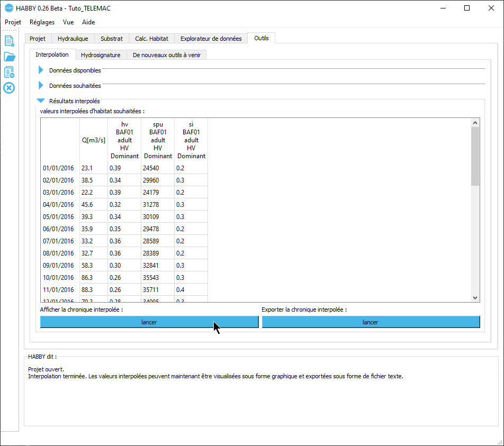Viewport: 504px width, 446px height.
Task: Click the HABBY logo in title bar
Action: click(8, 8)
